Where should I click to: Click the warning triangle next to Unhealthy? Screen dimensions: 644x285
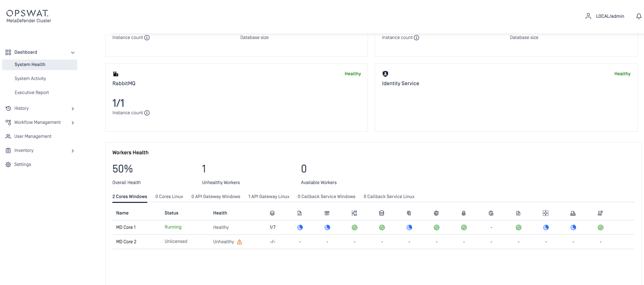[x=239, y=242]
